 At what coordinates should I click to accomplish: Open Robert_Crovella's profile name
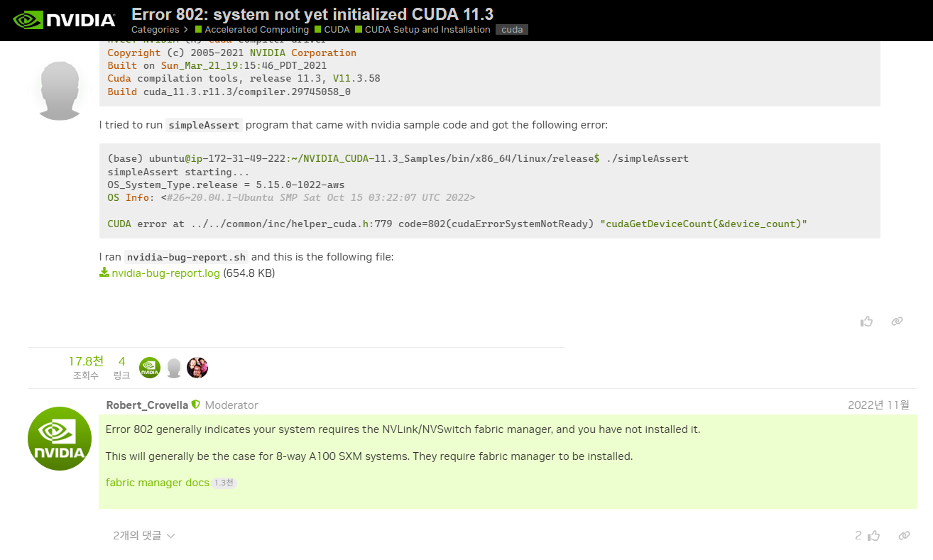[147, 405]
